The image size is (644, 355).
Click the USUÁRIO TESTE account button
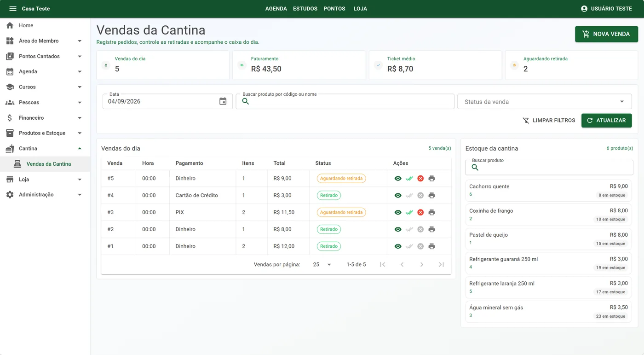click(606, 9)
